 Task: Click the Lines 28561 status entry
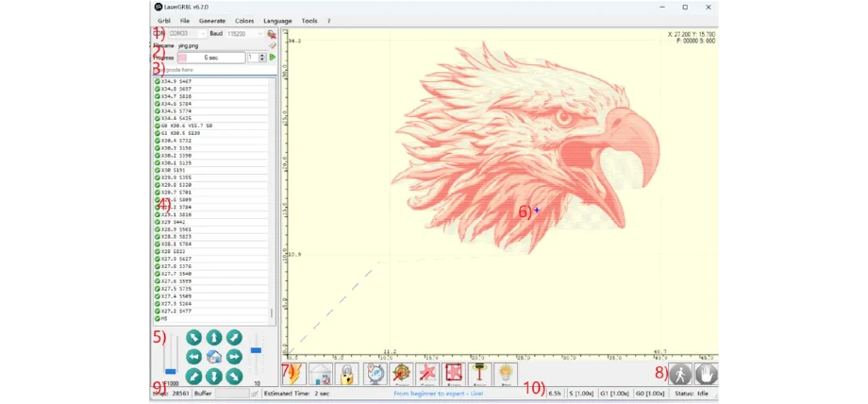tap(171, 394)
